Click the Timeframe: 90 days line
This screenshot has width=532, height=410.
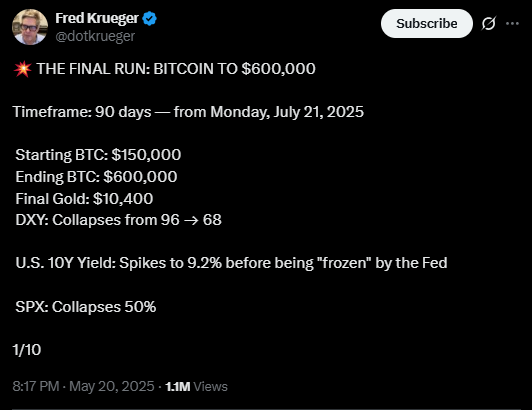188,112
